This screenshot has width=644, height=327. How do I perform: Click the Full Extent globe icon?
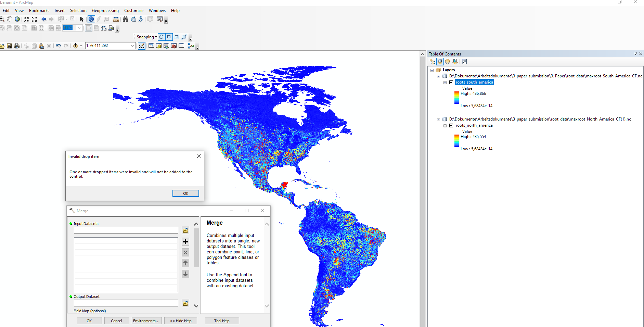click(x=17, y=19)
